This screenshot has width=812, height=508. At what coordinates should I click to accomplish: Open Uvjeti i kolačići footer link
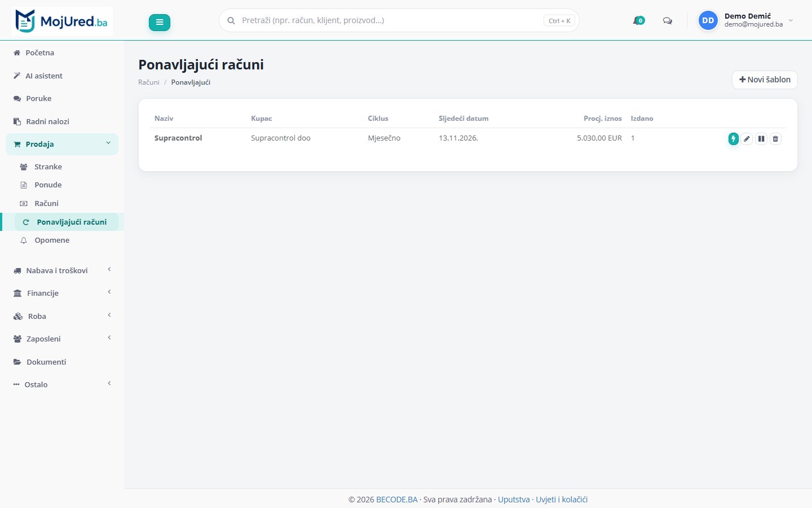coord(562,500)
